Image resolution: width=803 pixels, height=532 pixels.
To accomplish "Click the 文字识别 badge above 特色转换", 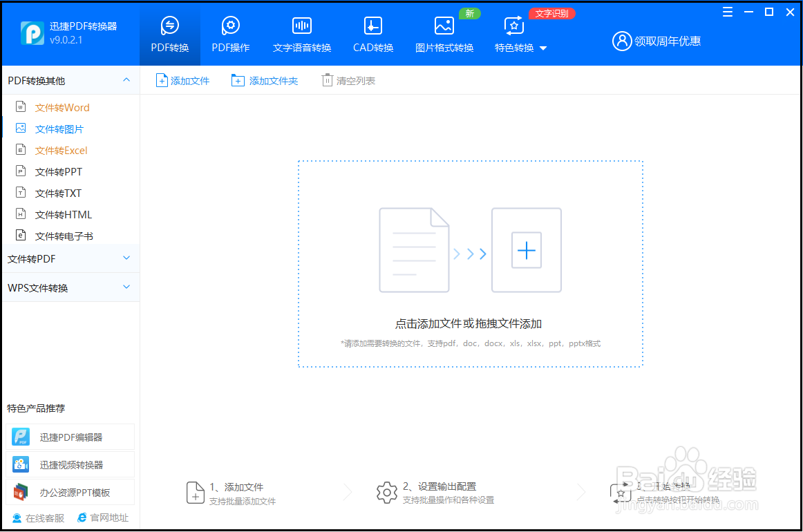I will tap(551, 14).
